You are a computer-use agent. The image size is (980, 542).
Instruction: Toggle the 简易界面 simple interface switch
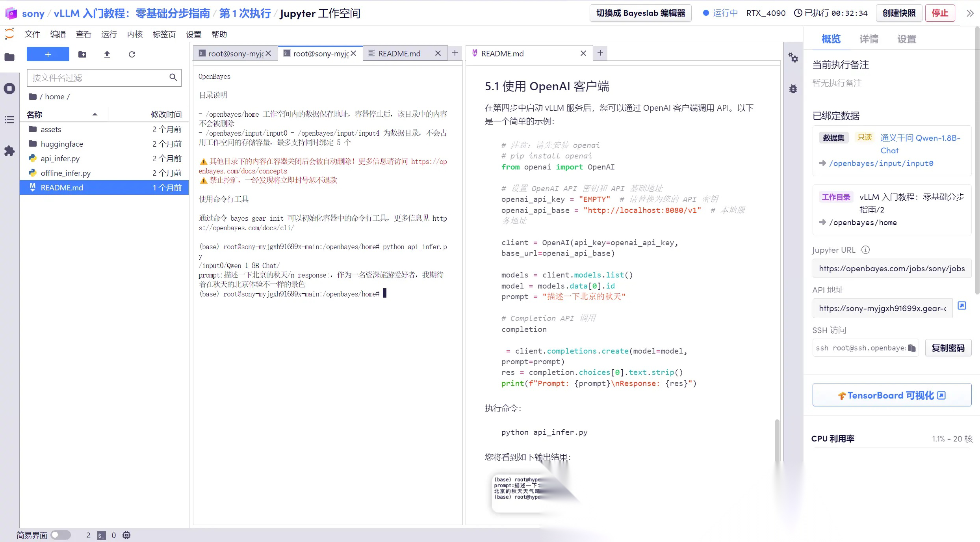[x=61, y=535]
